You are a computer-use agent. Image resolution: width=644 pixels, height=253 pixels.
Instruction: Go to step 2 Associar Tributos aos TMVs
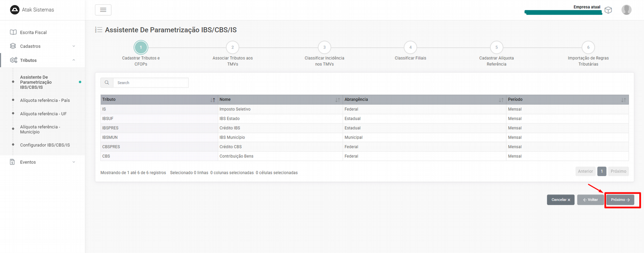[x=233, y=47]
